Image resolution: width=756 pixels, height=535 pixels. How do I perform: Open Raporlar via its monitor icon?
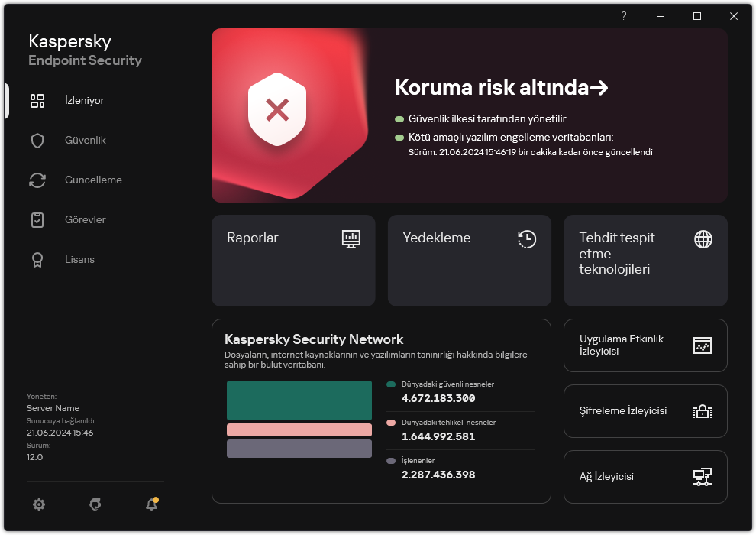coord(351,238)
